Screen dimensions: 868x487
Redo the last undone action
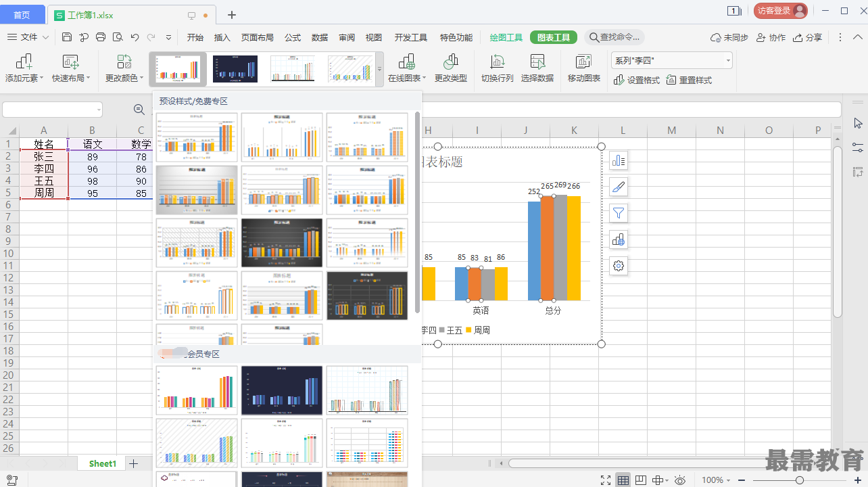point(151,37)
